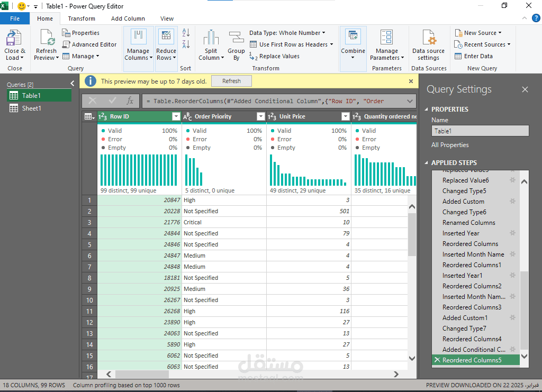542x392 pixels.
Task: Open query Properties
Action: click(x=80, y=33)
